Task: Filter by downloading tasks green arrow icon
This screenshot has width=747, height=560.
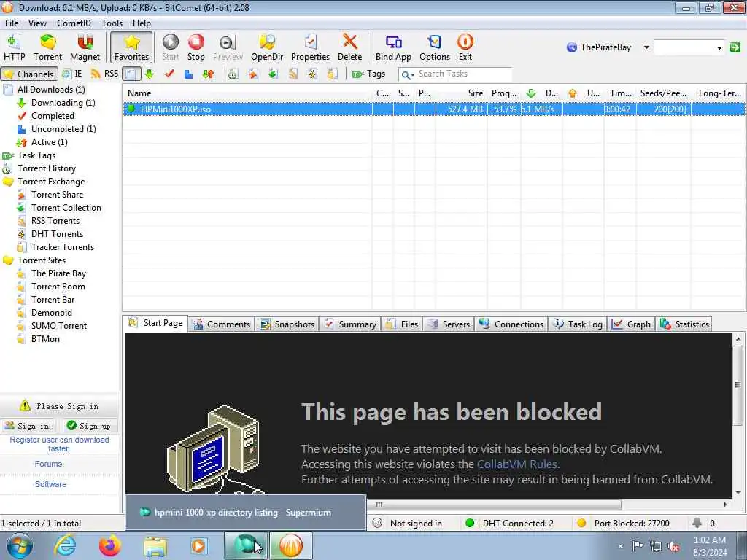Action: (149, 74)
